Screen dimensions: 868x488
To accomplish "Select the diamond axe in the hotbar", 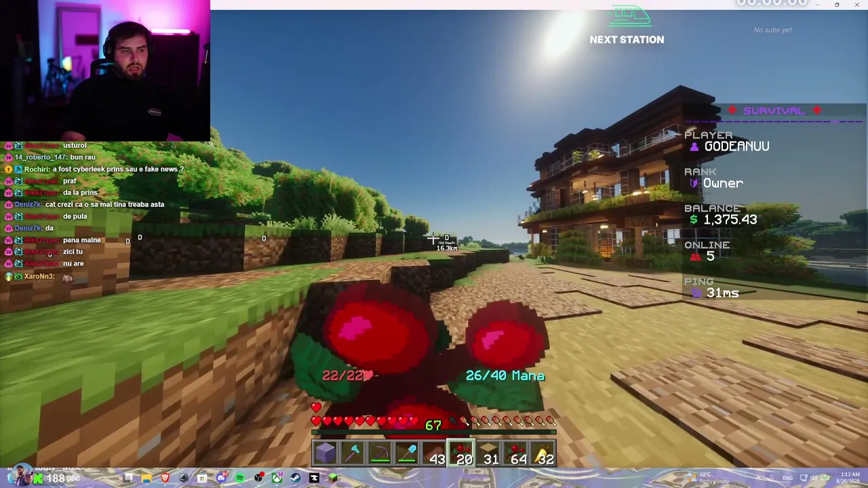I will (x=353, y=453).
